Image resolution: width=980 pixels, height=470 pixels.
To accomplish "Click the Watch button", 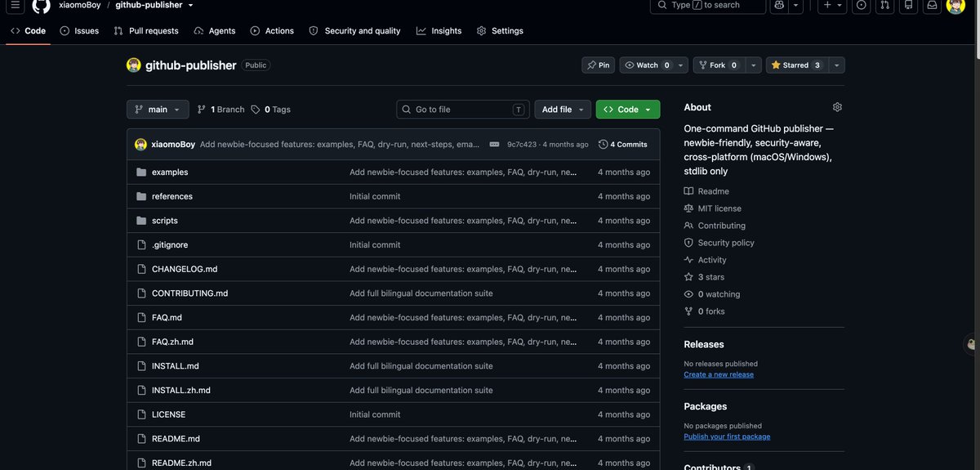I will (647, 65).
